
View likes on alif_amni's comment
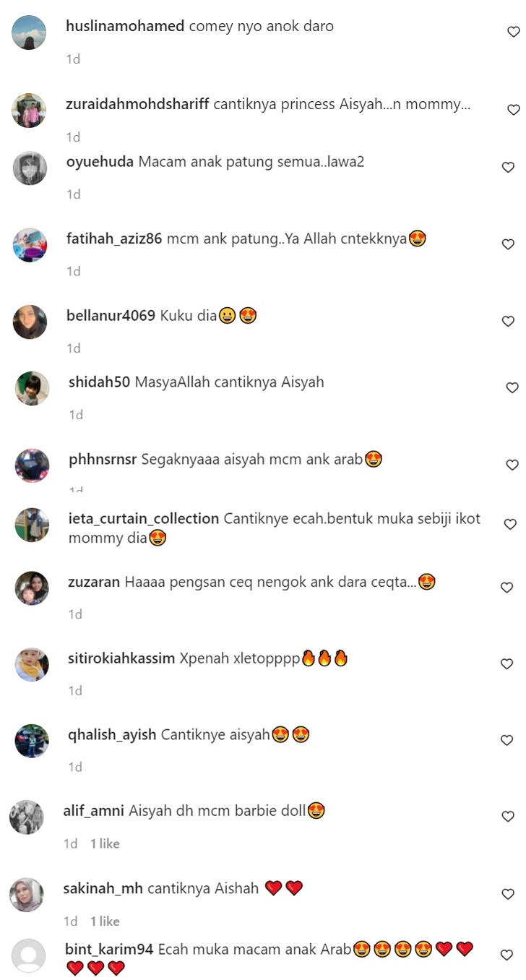(x=105, y=843)
